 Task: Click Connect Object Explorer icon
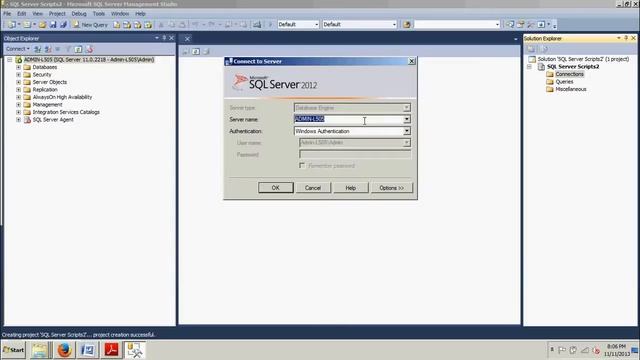coord(38,49)
